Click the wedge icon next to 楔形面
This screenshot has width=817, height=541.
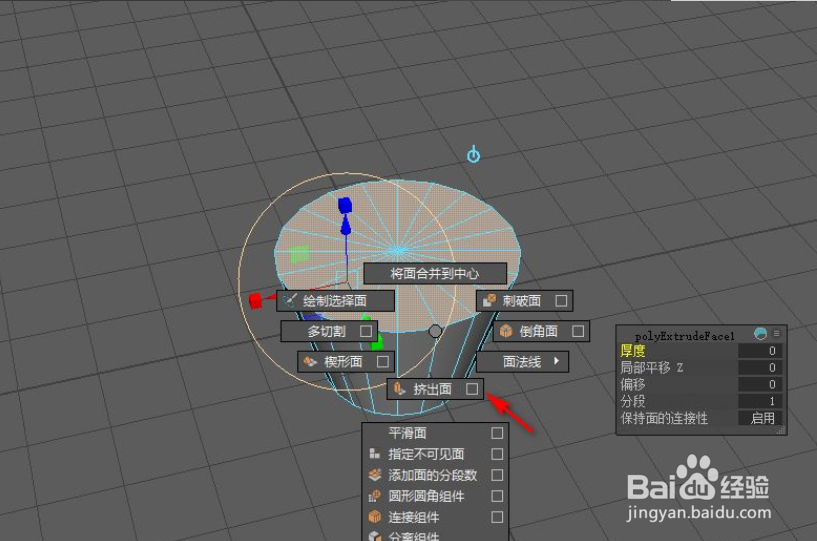point(310,361)
